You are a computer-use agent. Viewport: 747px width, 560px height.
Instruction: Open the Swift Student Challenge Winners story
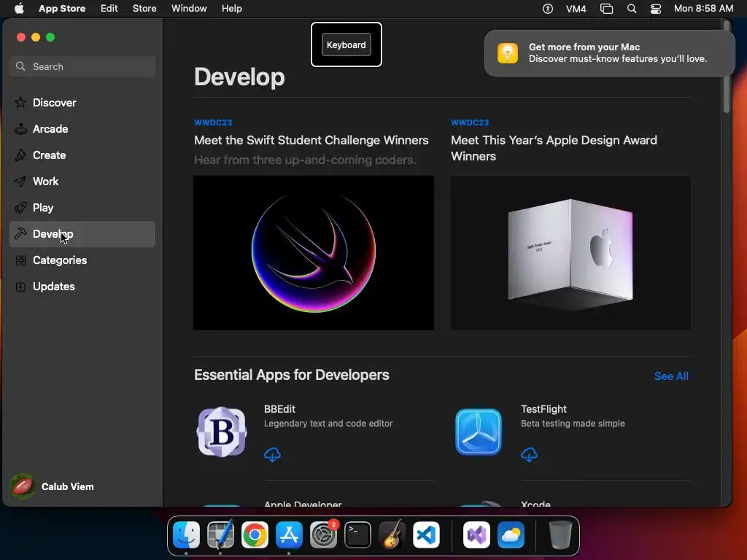(x=311, y=140)
